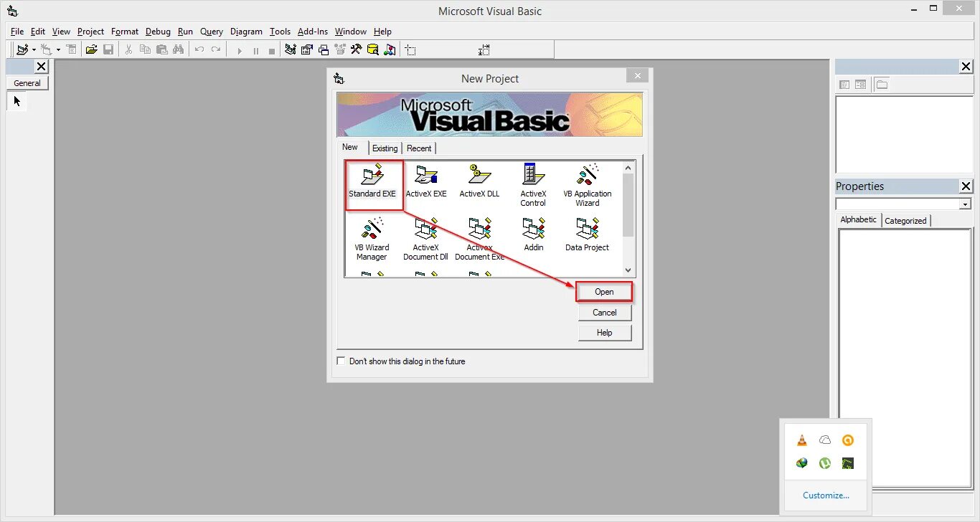Switch to the Alphabetic properties tab
Viewport: 980px width, 522px height.
[x=859, y=219]
